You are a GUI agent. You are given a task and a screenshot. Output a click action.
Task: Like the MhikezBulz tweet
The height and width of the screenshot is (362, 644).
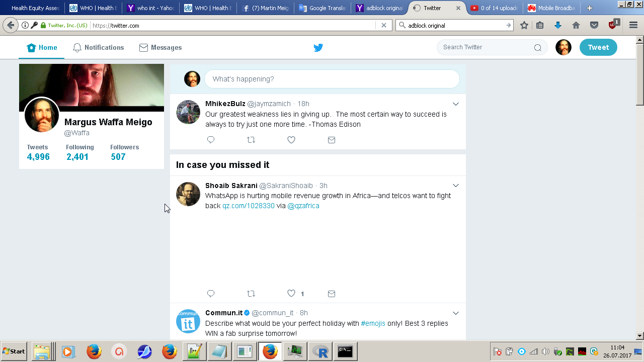pyautogui.click(x=291, y=140)
